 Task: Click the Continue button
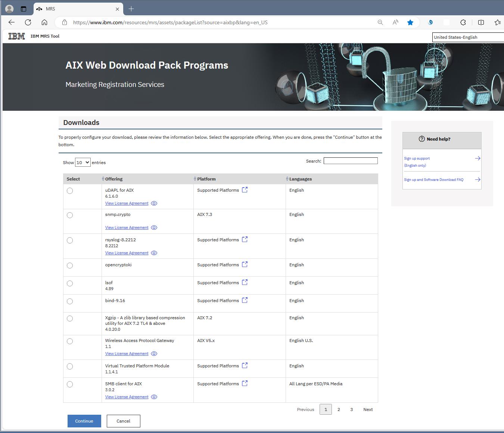coord(84,421)
